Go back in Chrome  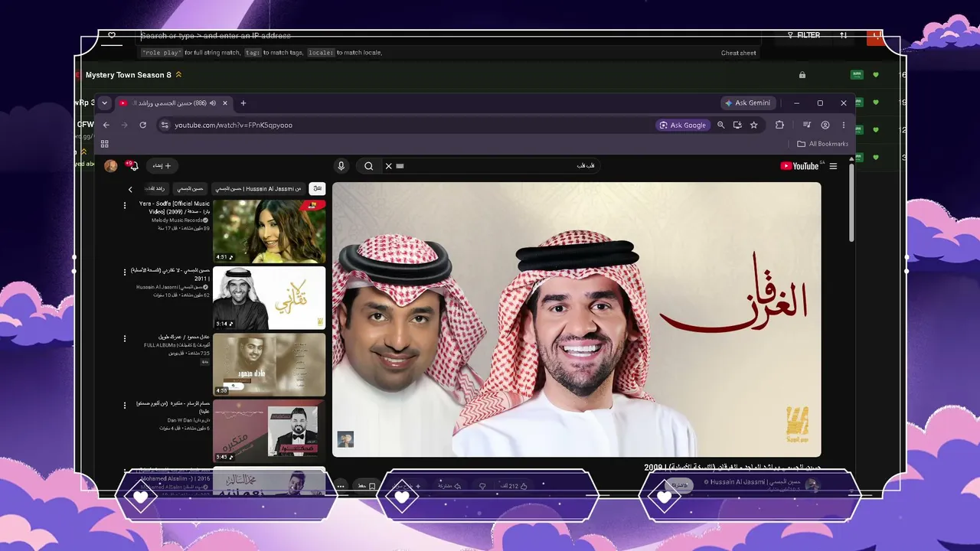tap(106, 125)
